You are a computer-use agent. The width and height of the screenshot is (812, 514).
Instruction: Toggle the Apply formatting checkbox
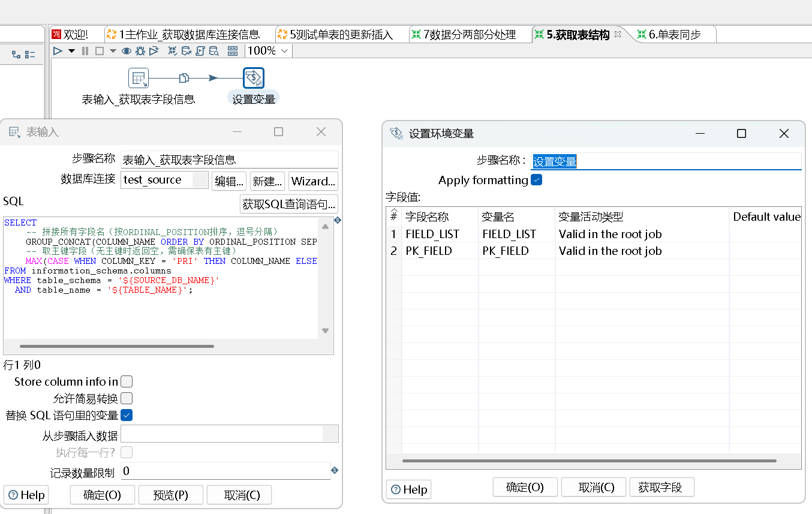tap(537, 179)
